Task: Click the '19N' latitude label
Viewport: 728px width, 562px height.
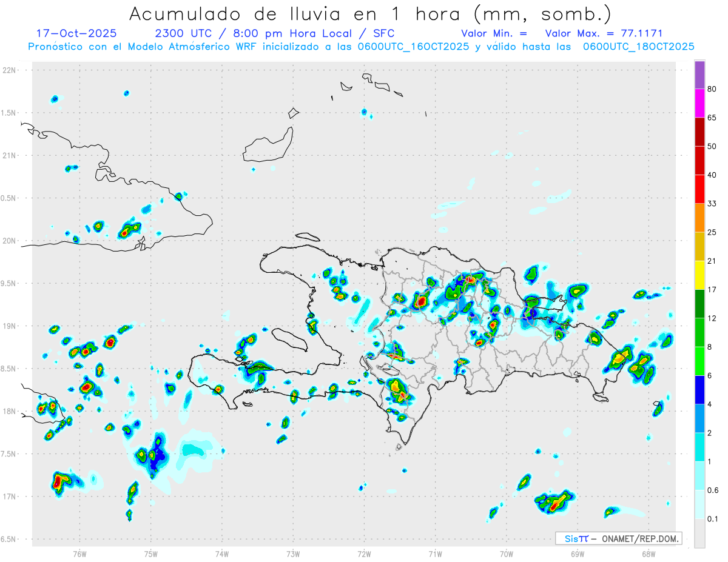Action: tap(10, 326)
